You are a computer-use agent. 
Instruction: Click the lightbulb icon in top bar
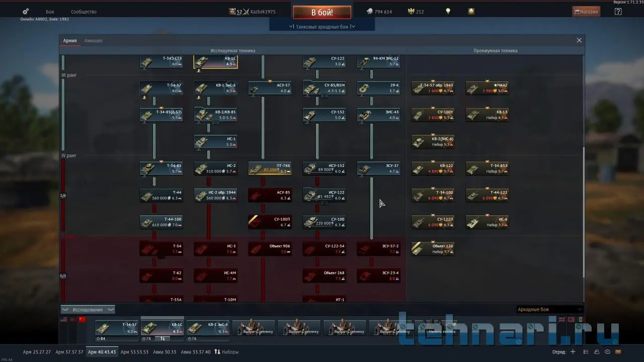(448, 11)
